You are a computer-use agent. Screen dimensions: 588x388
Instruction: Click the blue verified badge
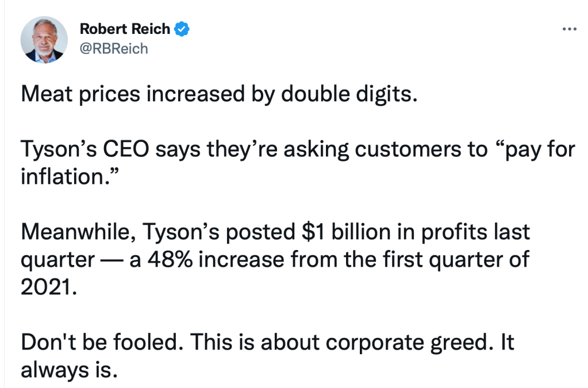[x=182, y=29]
